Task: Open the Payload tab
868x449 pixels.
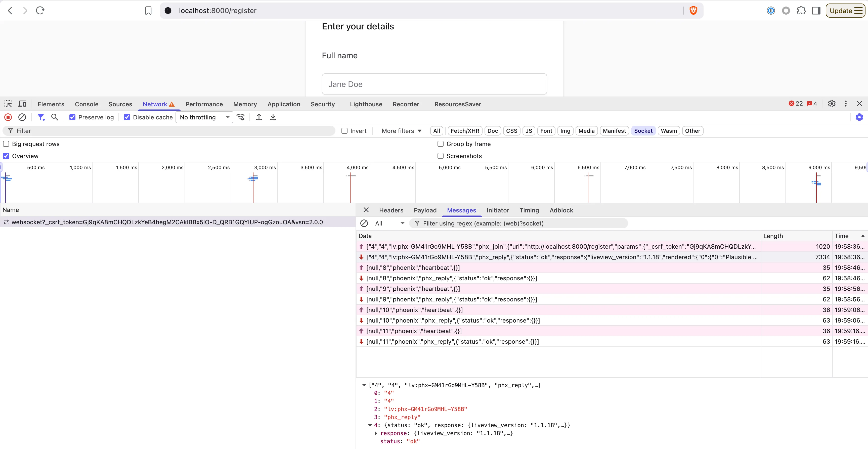Action: click(x=425, y=210)
